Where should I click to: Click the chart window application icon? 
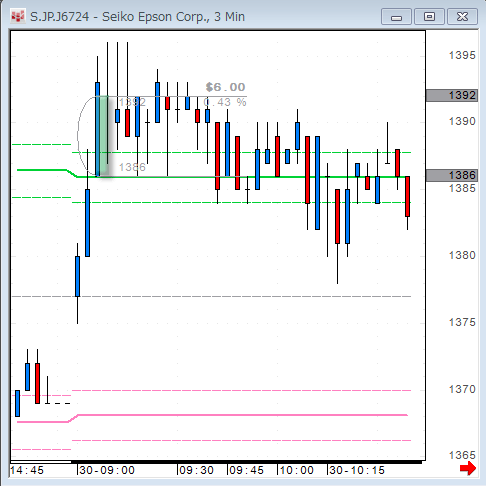18,16
